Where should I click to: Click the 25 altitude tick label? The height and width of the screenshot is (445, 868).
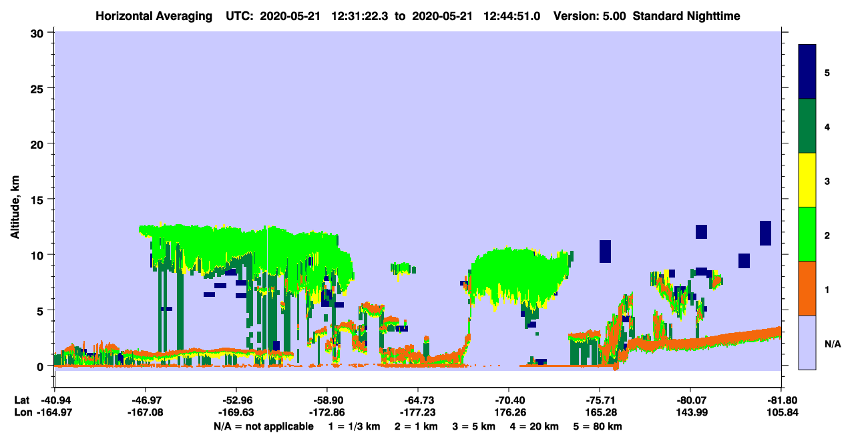click(37, 88)
